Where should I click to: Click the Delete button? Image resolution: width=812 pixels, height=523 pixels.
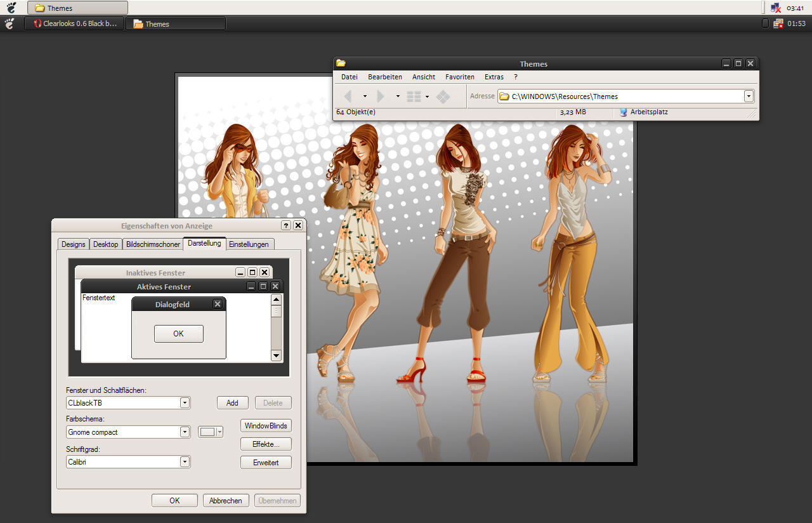[273, 402]
